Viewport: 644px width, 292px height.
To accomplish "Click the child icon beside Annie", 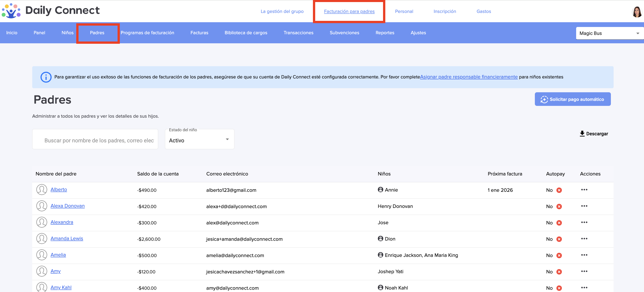I will tap(380, 190).
